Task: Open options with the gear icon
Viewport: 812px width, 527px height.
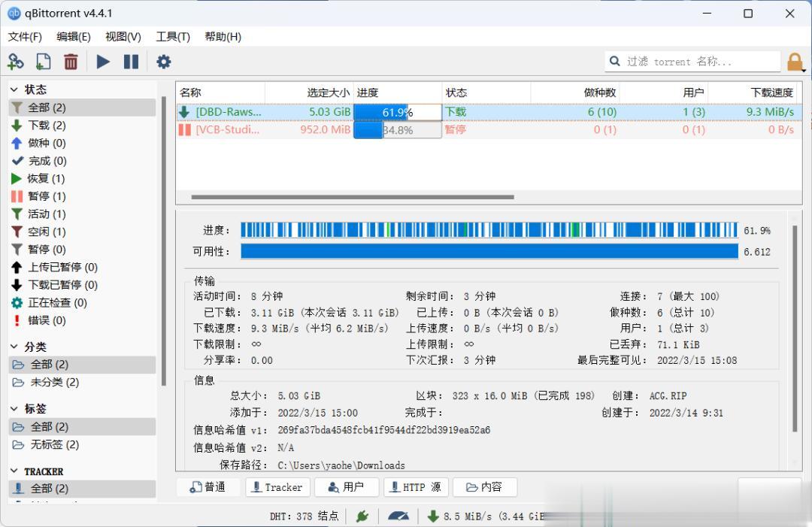Action: [164, 62]
